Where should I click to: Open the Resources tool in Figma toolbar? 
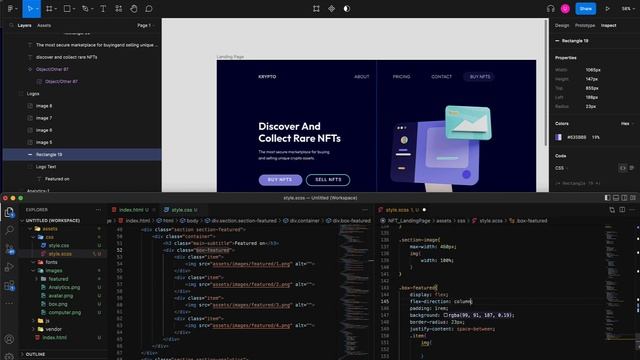click(x=118, y=9)
